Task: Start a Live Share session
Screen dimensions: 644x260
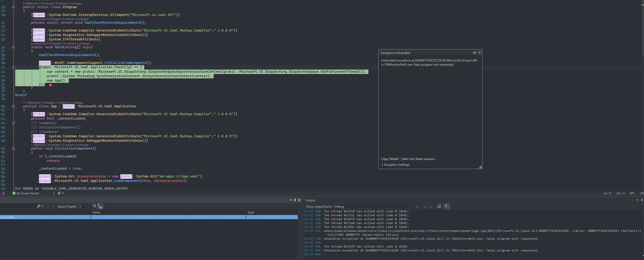Action: pos(418,159)
